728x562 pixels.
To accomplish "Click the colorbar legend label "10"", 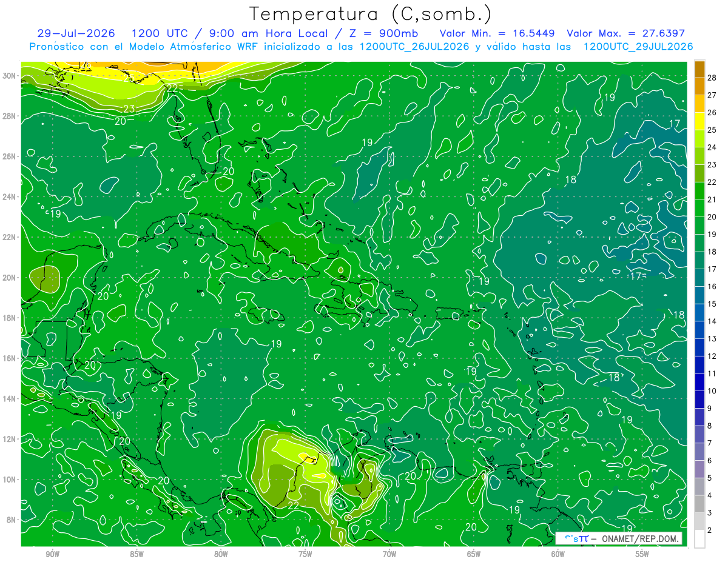I will [712, 391].
